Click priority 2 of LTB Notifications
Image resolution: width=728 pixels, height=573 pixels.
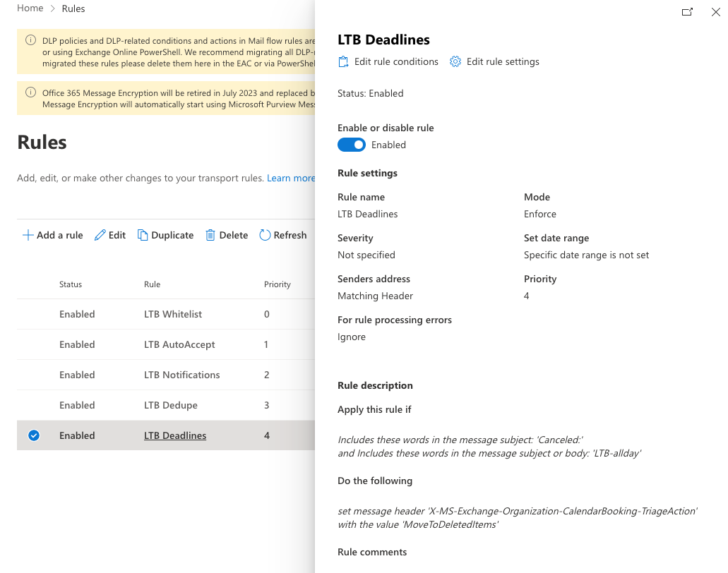point(266,375)
